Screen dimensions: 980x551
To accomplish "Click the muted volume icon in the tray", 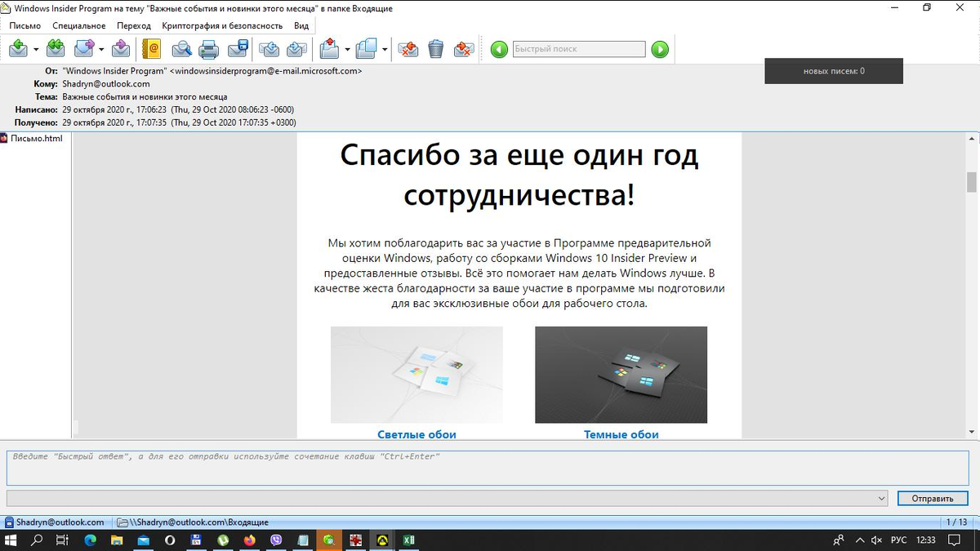I will click(x=877, y=540).
